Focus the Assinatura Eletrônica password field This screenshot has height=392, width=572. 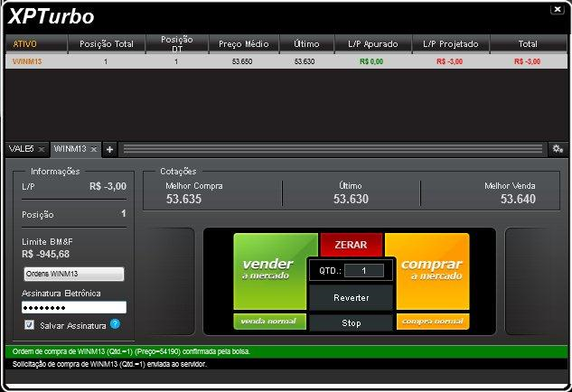point(73,307)
